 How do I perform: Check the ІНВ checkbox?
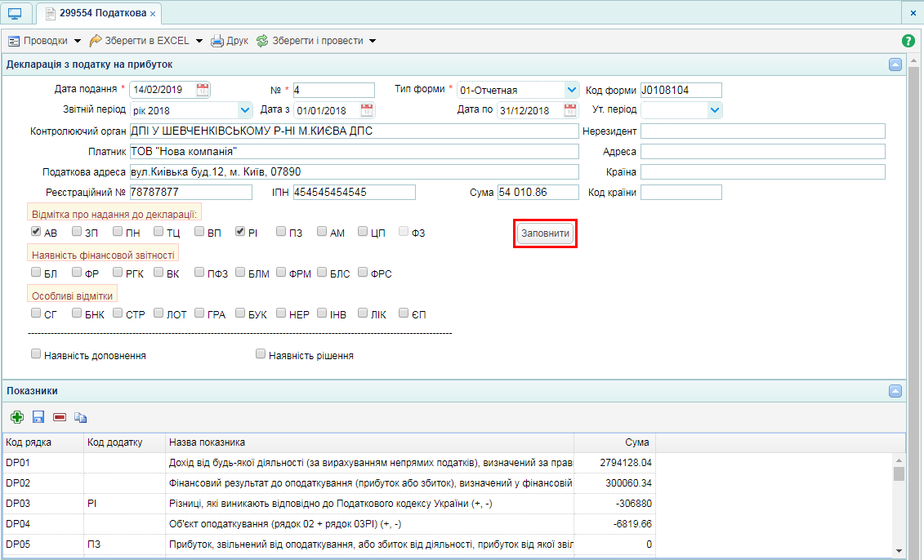point(322,313)
